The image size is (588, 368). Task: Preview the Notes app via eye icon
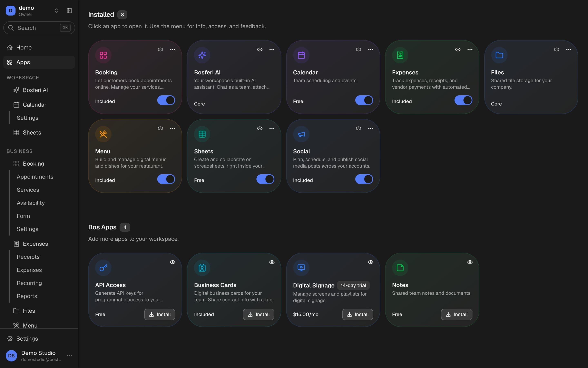tap(470, 262)
